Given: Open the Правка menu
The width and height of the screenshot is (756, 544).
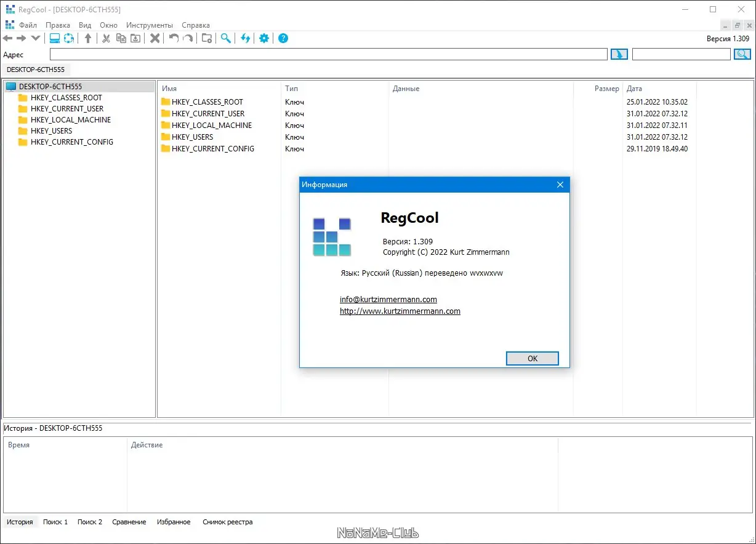Looking at the screenshot, I should pyautogui.click(x=58, y=25).
